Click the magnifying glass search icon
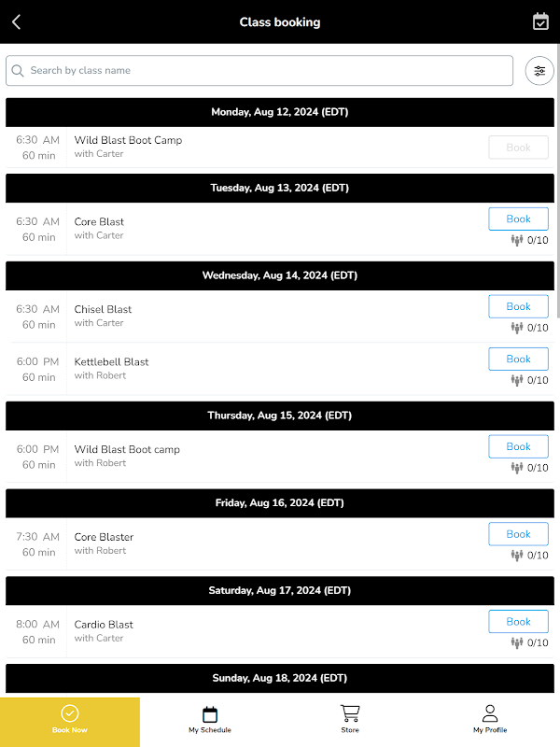 18,71
